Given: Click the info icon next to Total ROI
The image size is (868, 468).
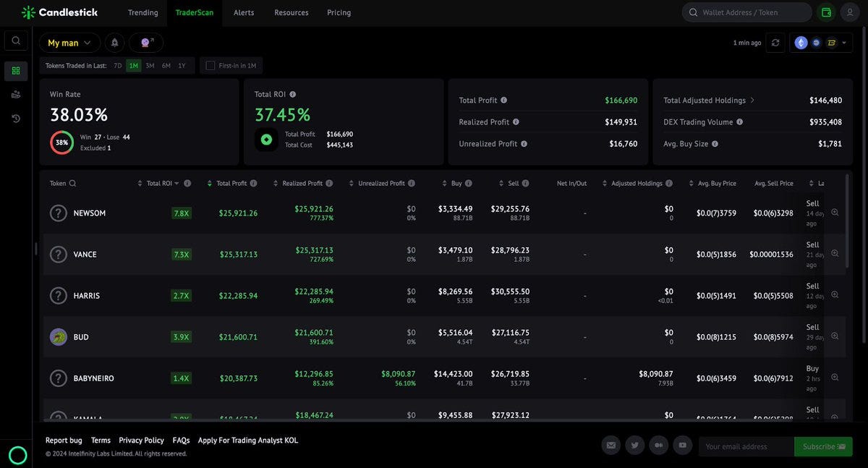Looking at the screenshot, I should tap(292, 94).
